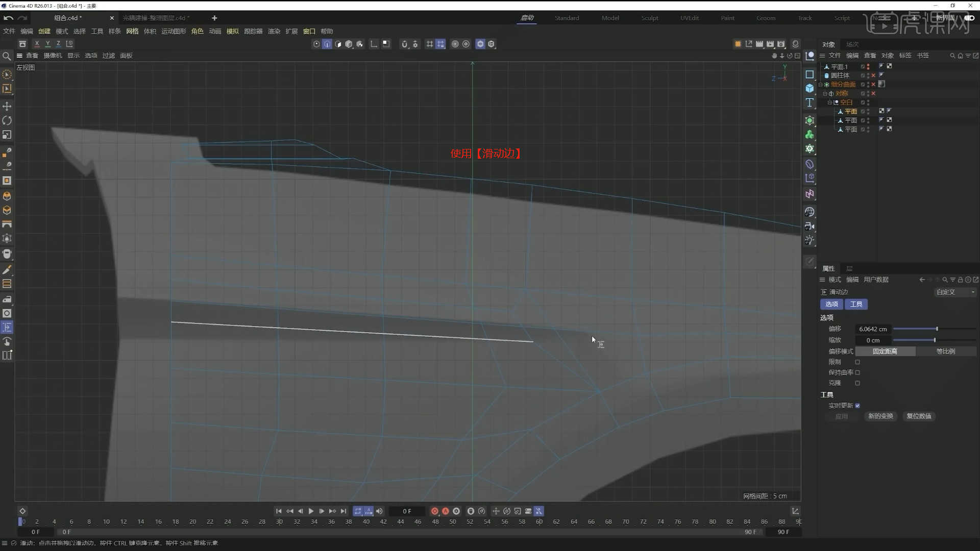Screen dimensions: 980x551
Task: Toggle the Z axis lock icon
Action: 58,44
